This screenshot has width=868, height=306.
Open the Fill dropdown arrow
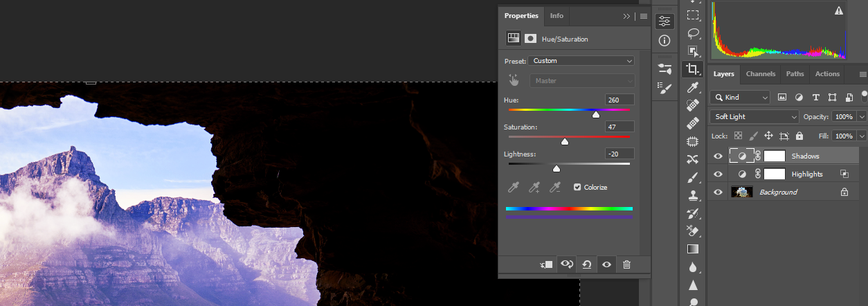(862, 136)
